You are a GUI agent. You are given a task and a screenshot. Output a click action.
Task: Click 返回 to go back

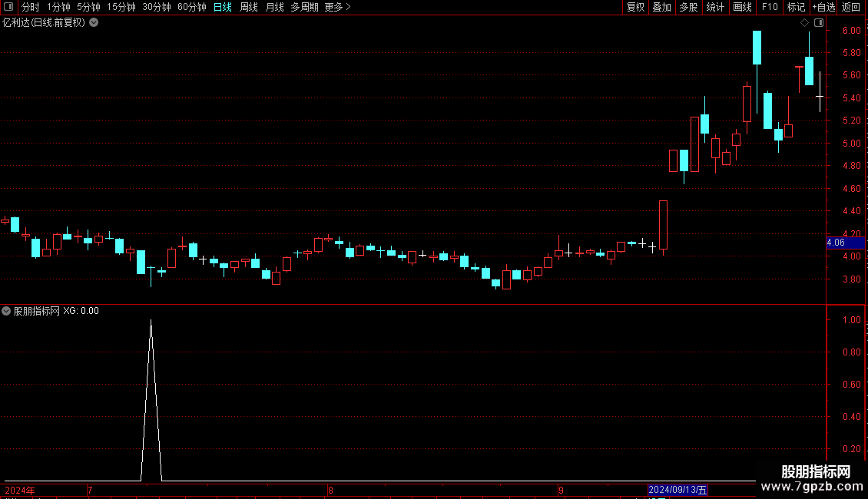click(x=851, y=7)
